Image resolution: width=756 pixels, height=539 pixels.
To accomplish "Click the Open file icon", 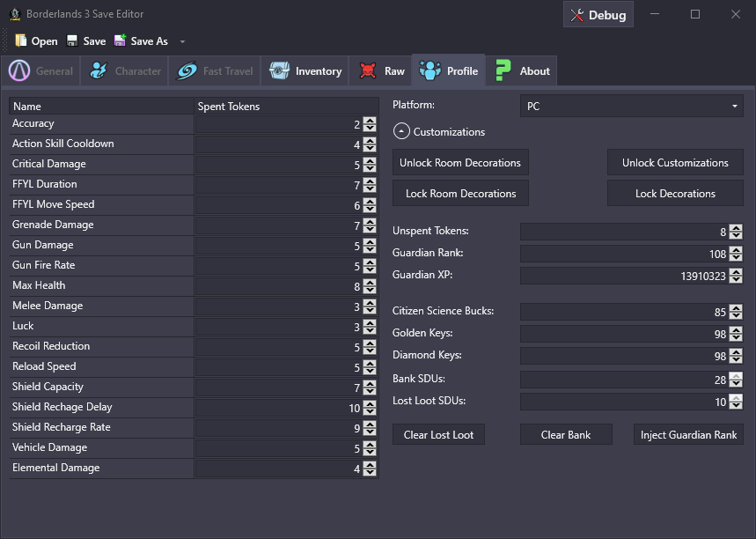I will [x=21, y=41].
